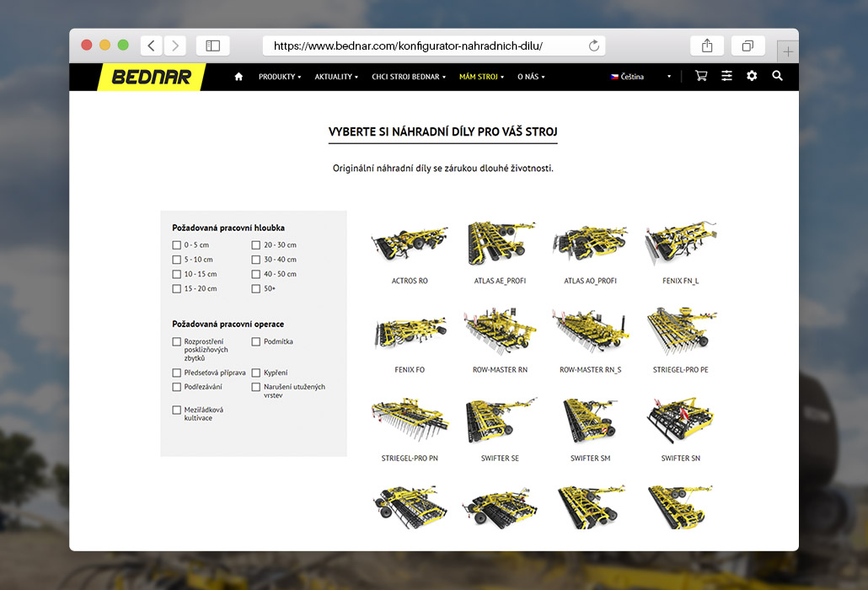Open the shopping cart icon
This screenshot has height=590, width=868.
tap(701, 76)
